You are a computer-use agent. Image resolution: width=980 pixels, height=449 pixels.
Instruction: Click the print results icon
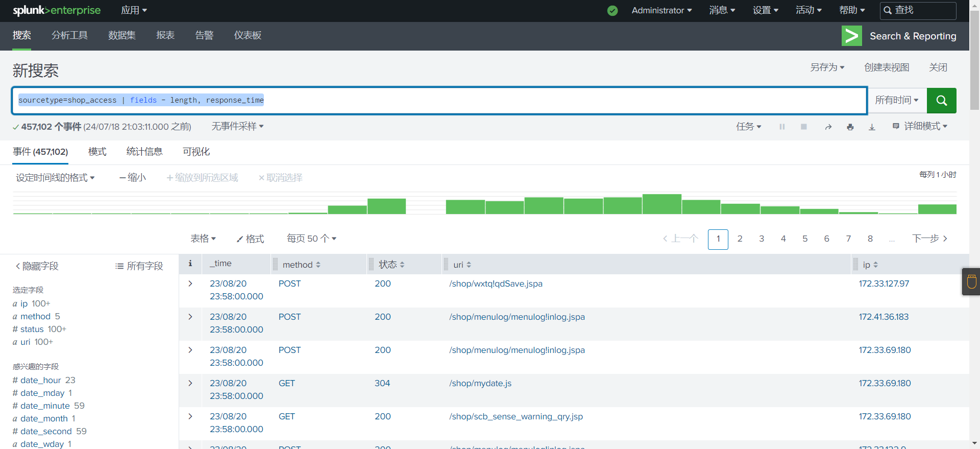[850, 127]
